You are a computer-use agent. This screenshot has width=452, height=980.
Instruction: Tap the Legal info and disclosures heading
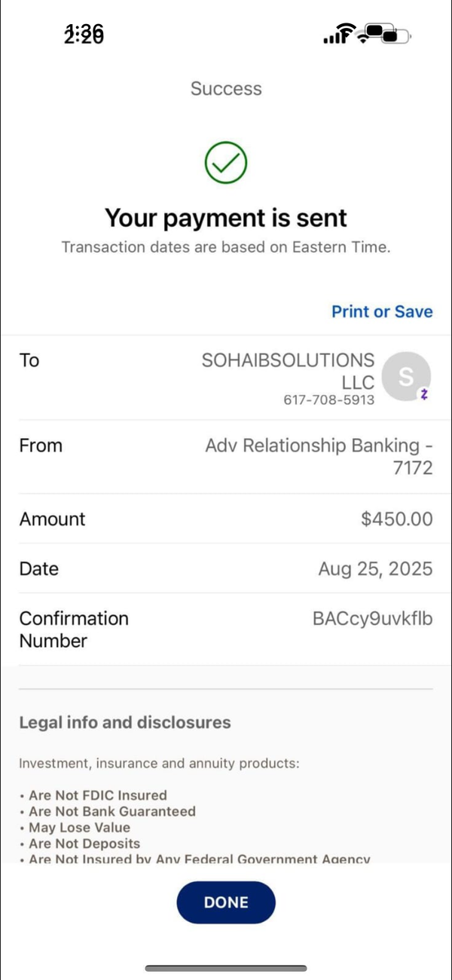coord(125,722)
